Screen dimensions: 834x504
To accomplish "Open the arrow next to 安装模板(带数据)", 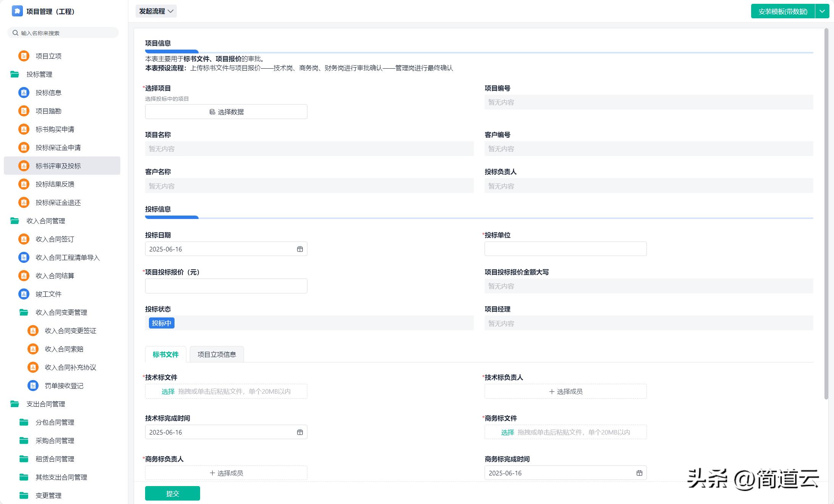I will click(822, 11).
